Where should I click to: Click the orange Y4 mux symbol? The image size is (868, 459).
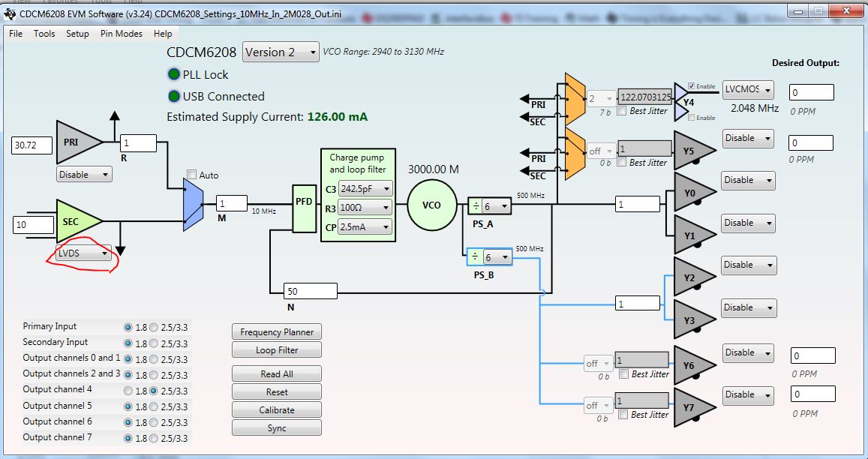point(575,99)
